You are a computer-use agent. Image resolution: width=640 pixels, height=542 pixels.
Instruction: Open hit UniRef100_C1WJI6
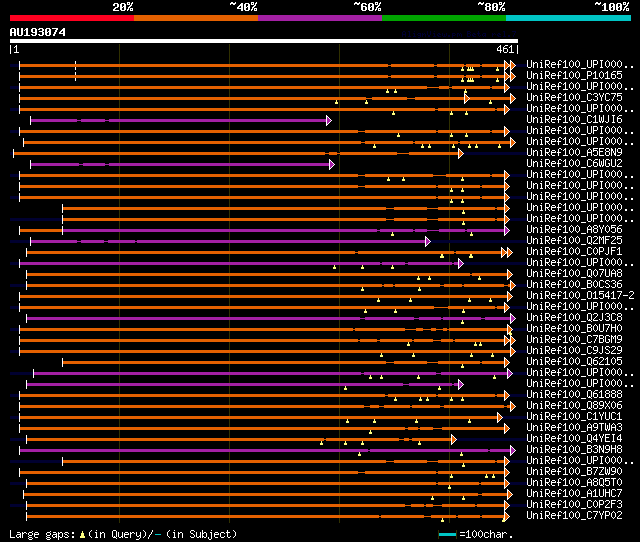point(574,120)
